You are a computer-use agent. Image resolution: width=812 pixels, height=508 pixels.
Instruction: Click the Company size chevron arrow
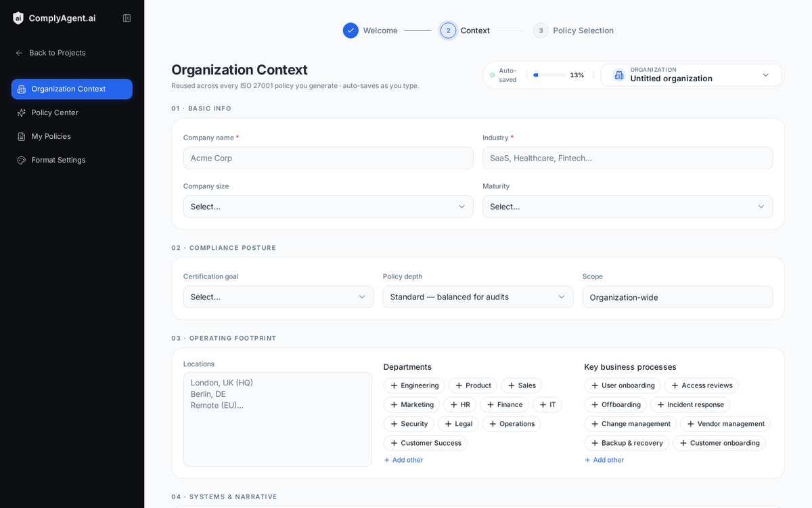[x=461, y=207]
